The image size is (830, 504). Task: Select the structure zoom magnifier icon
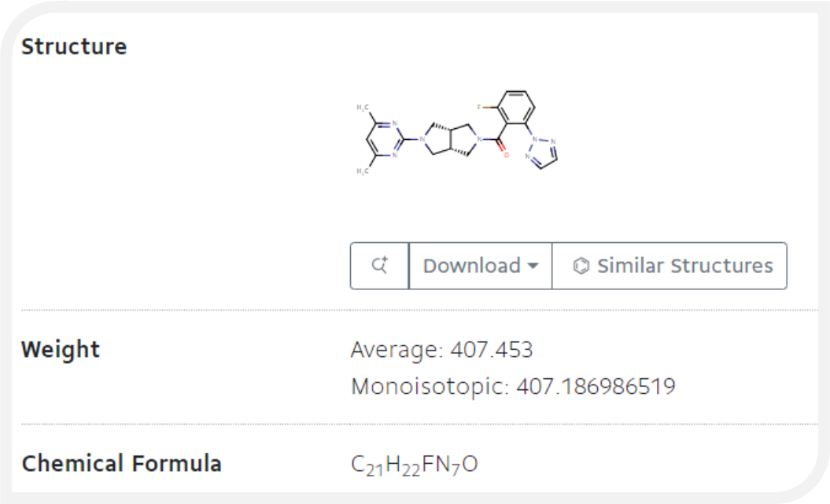(378, 266)
